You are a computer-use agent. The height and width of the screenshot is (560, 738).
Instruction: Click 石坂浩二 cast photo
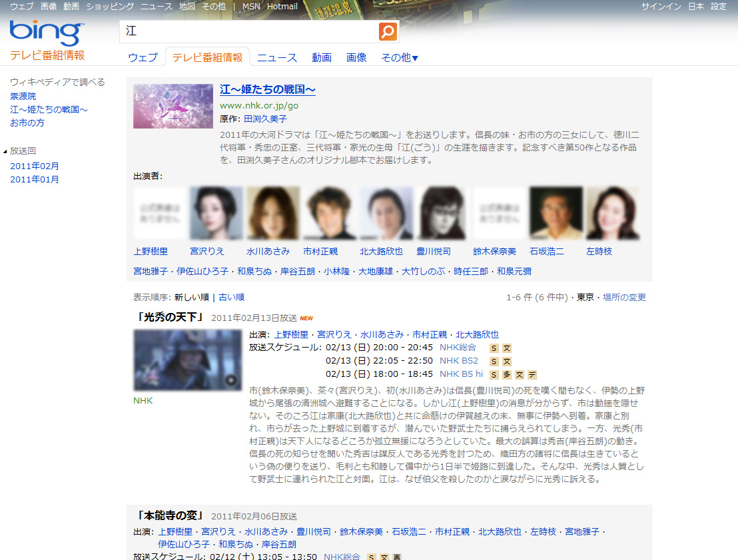coord(556,213)
